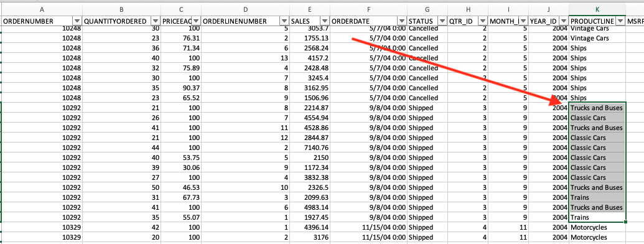Open the STATUS filter dropdown
Image resolution: width=644 pixels, height=244 pixels.
coord(442,21)
